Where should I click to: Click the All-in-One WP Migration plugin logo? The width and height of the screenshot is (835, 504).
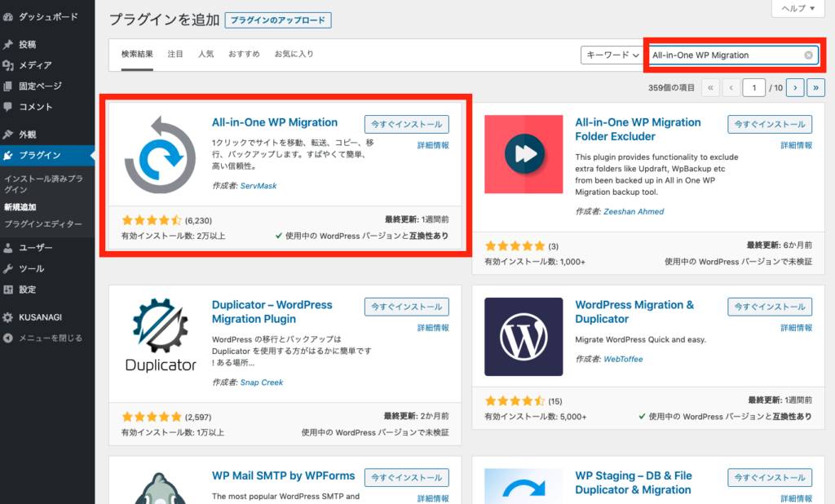[x=160, y=154]
